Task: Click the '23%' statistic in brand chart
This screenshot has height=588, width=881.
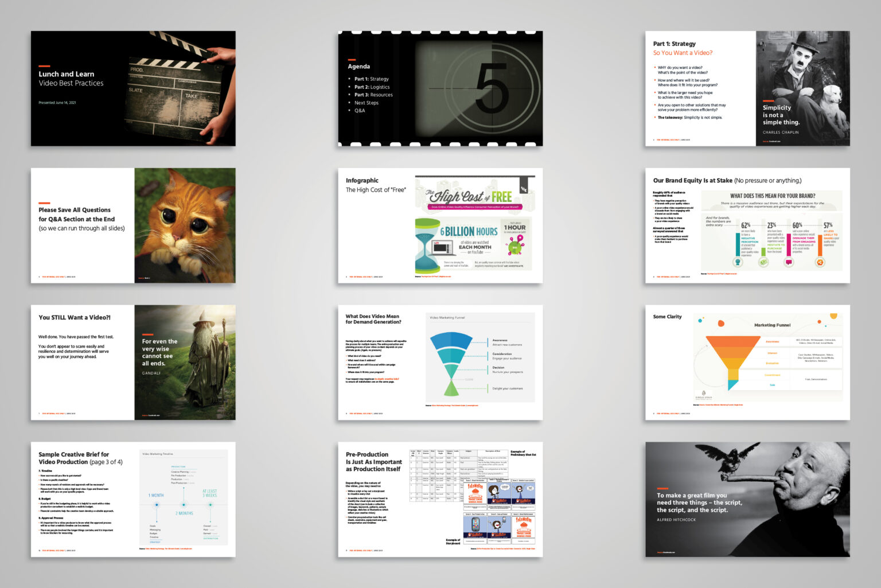Action: pyautogui.click(x=771, y=225)
